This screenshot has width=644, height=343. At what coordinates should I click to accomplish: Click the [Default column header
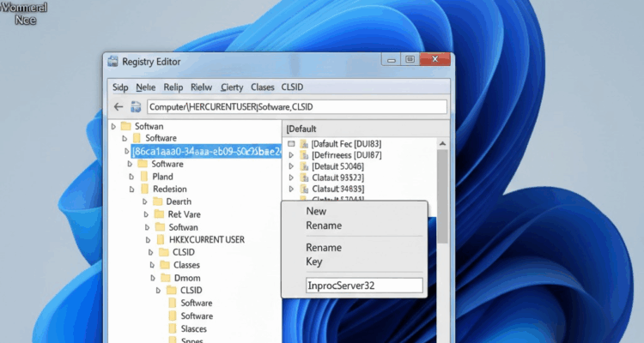[x=301, y=129]
